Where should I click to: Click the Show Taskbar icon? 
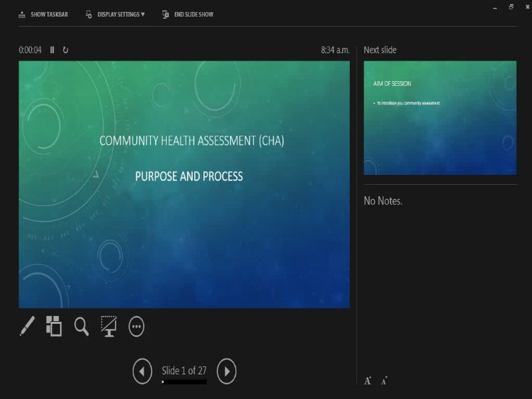click(22, 13)
